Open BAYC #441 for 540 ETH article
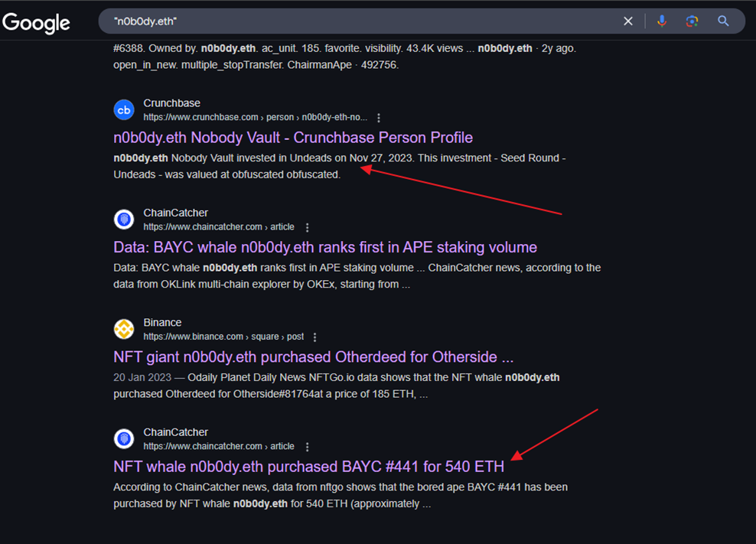This screenshot has height=544, width=756. pos(308,467)
